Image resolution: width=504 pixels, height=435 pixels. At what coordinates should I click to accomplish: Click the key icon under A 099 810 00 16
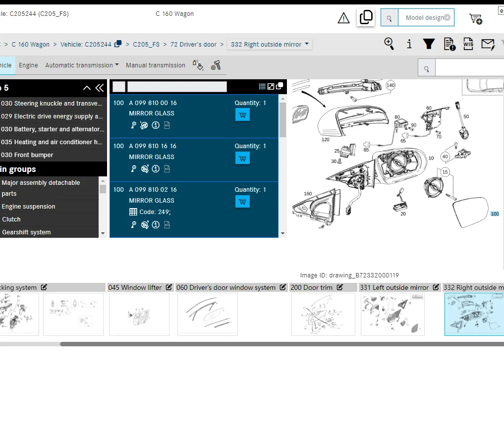pos(133,125)
